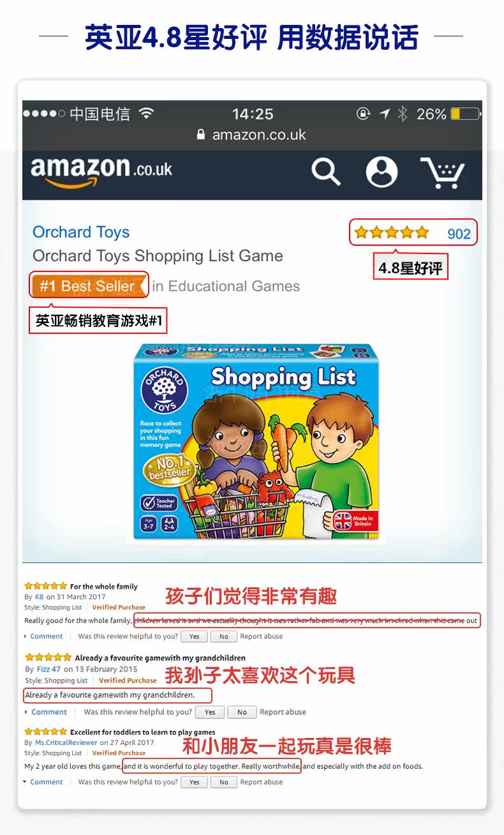Viewport: 504px width, 835px height.
Task: Tap the battery icon in status bar
Action: [465, 114]
